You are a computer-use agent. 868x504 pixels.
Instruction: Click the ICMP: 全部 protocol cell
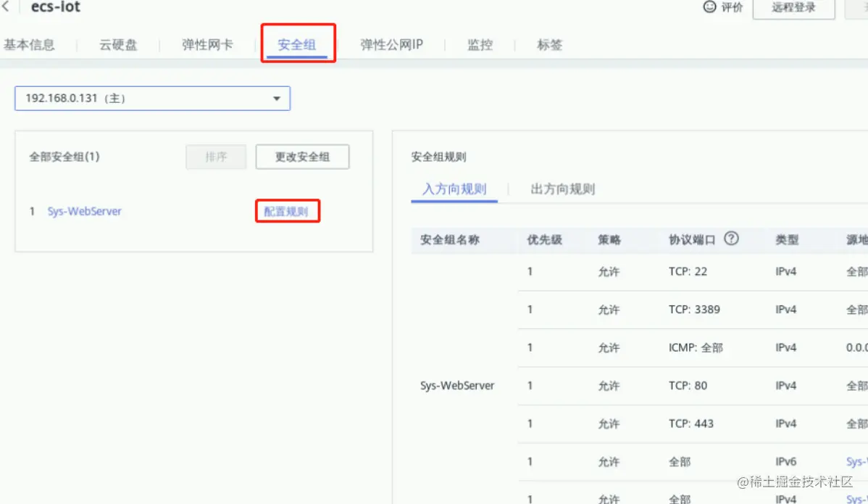coord(696,348)
